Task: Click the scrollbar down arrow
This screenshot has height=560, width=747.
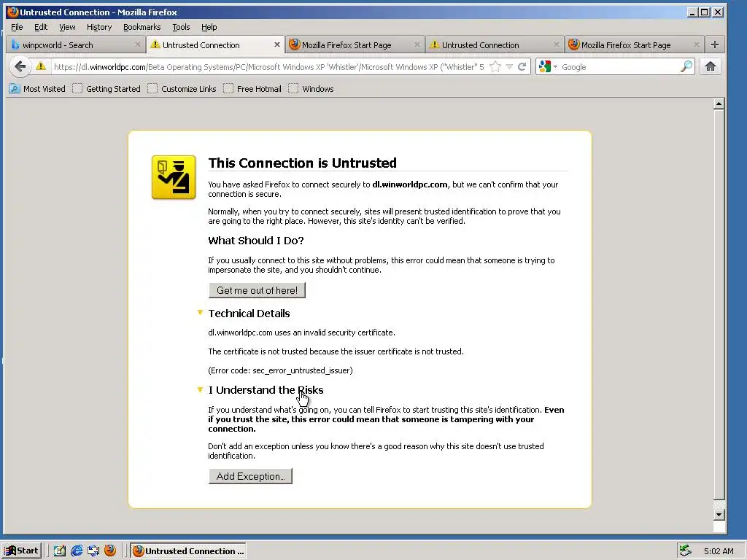Action: 719,515
